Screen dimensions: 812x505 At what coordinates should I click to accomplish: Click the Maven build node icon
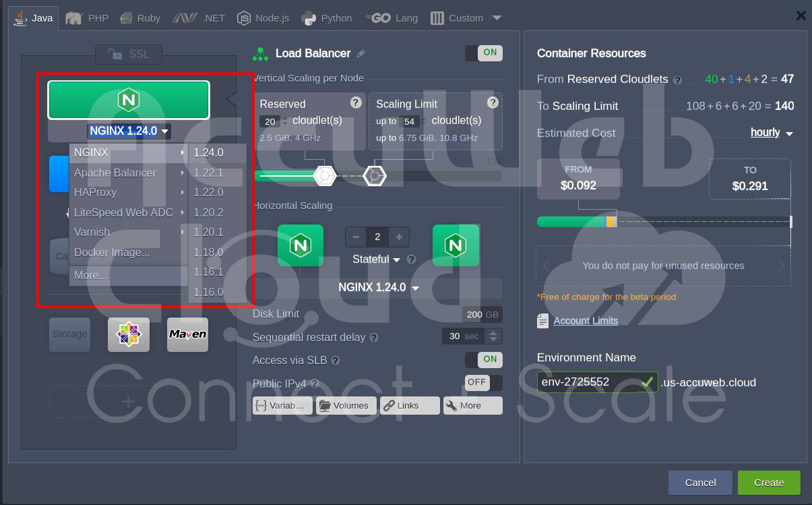[187, 334]
